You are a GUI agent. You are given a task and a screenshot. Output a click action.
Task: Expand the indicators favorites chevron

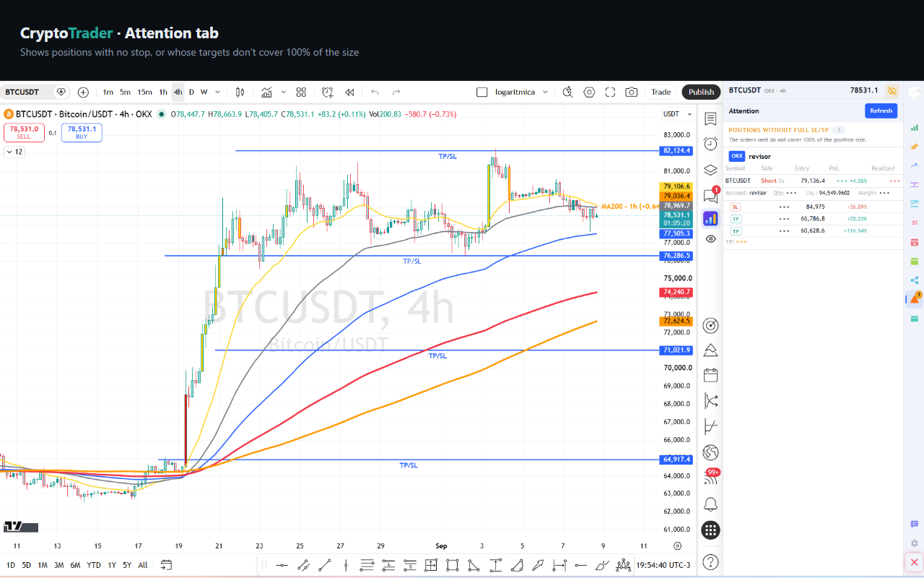[284, 92]
